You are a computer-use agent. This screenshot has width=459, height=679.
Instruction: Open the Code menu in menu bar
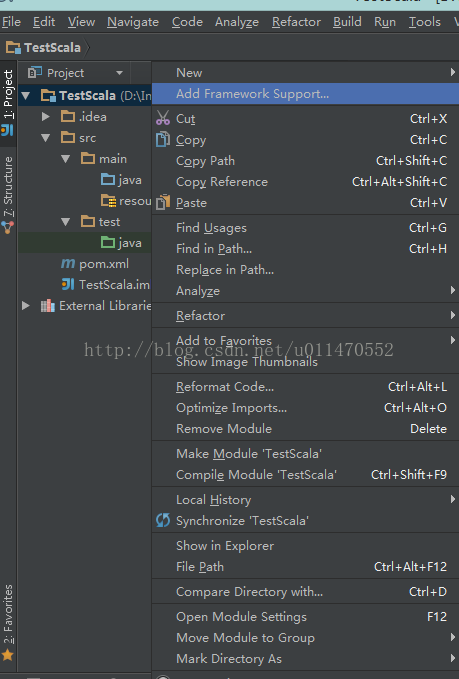[x=187, y=22]
